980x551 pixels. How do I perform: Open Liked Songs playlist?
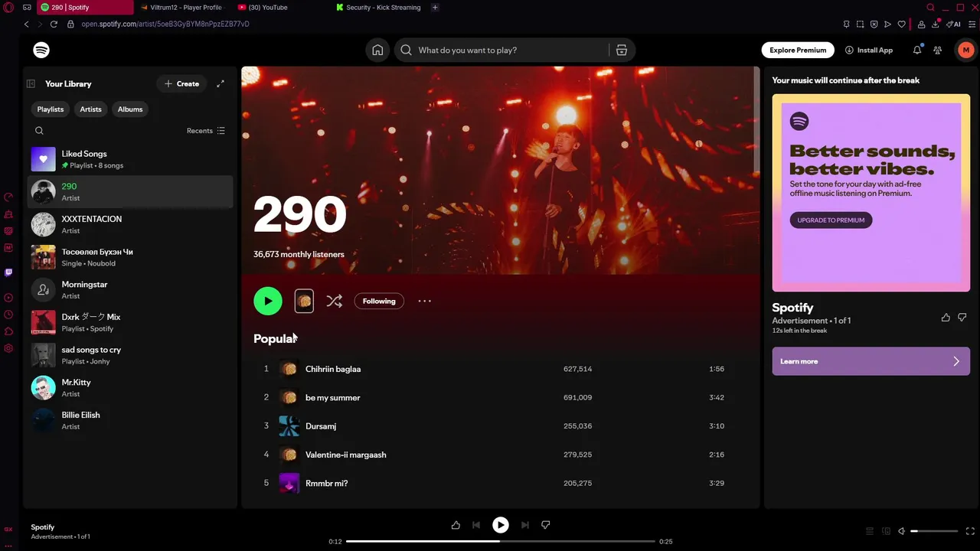pos(130,159)
